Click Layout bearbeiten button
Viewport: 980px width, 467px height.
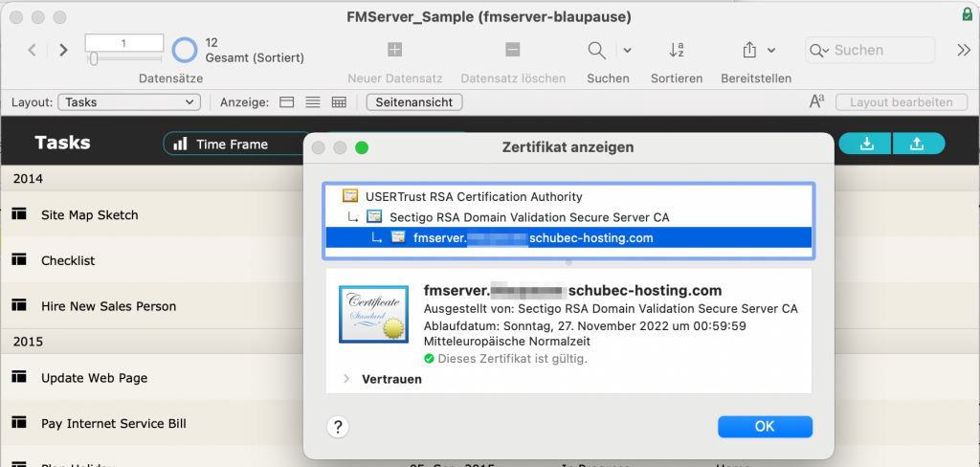(902, 101)
